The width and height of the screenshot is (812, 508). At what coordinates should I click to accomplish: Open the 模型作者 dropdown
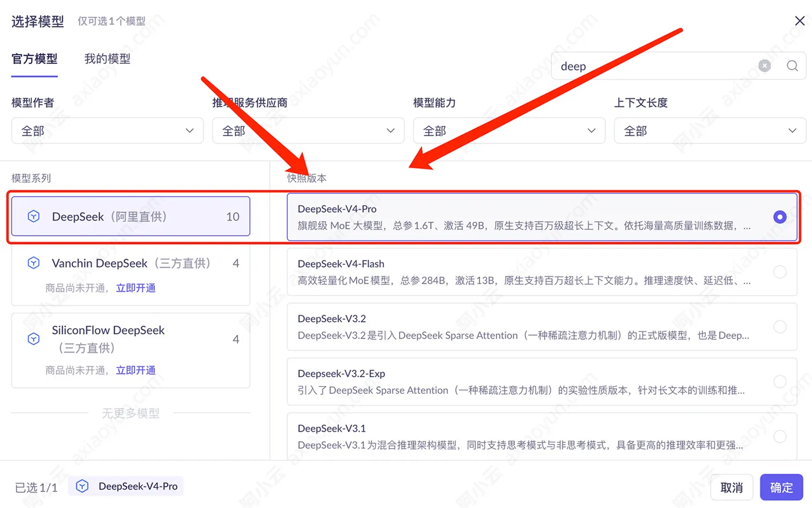coord(107,131)
